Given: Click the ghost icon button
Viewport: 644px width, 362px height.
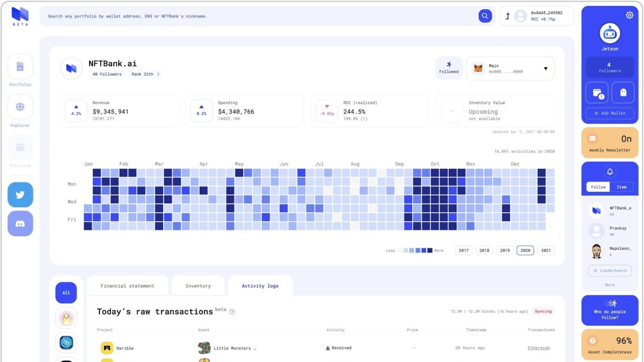Looking at the screenshot, I should coord(623,93).
